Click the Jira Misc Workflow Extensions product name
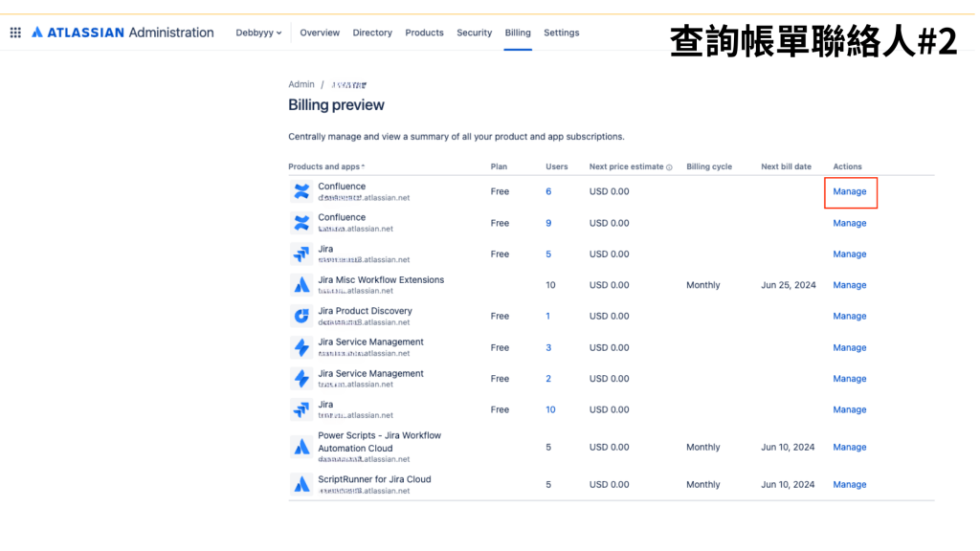The height and width of the screenshot is (551, 980). [x=381, y=280]
